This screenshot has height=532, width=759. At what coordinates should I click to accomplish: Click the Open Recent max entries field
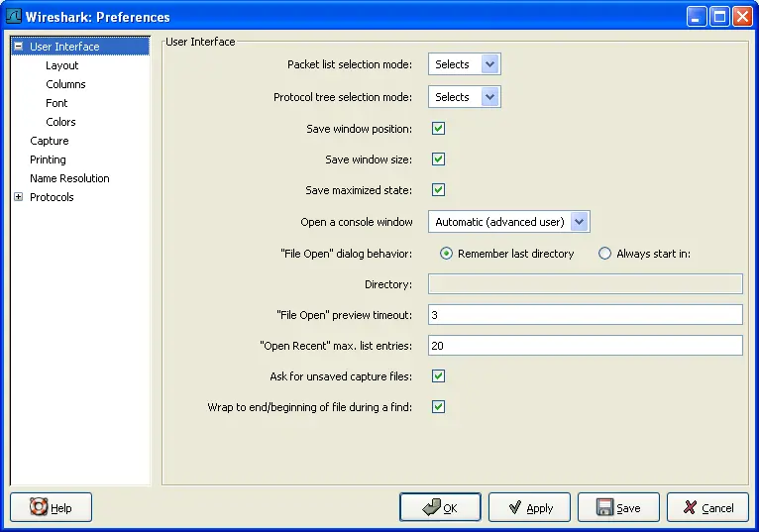pos(585,346)
